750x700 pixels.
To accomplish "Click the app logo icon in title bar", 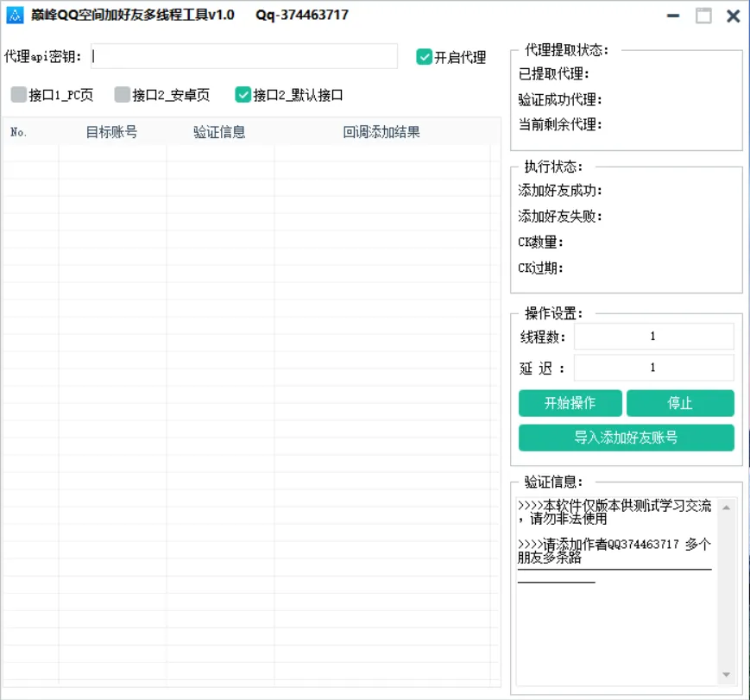I will pyautogui.click(x=16, y=15).
